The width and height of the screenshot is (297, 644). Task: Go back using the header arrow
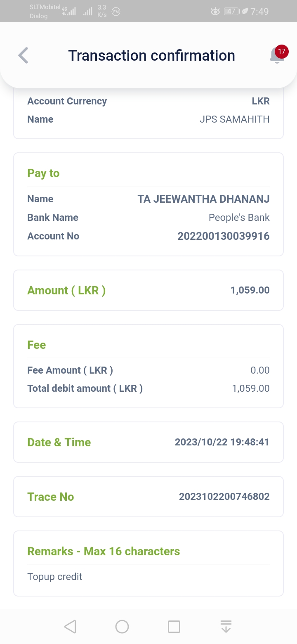pos(24,55)
